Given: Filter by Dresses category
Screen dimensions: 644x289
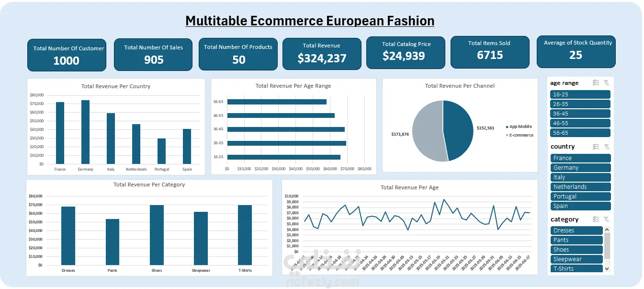Looking at the screenshot, I should pyautogui.click(x=577, y=231).
